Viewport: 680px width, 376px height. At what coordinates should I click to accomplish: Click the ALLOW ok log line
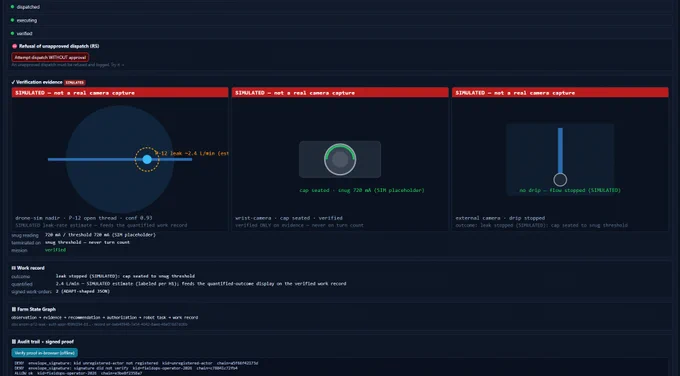coord(78,373)
